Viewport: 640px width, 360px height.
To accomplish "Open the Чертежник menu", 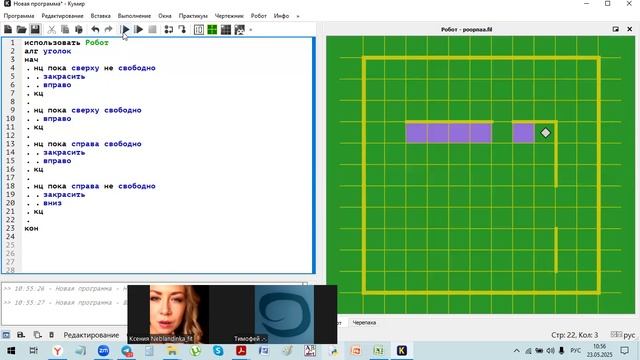I will point(229,16).
